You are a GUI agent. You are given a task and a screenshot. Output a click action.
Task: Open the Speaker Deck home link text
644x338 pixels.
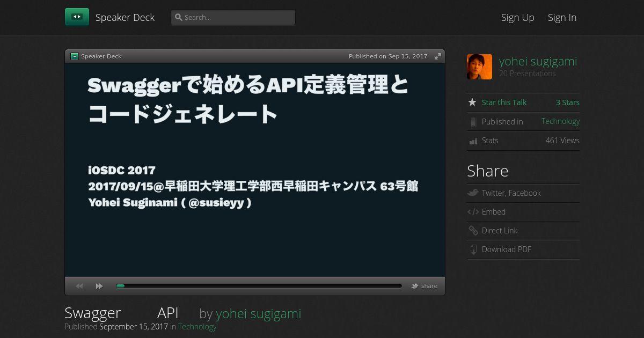point(125,17)
